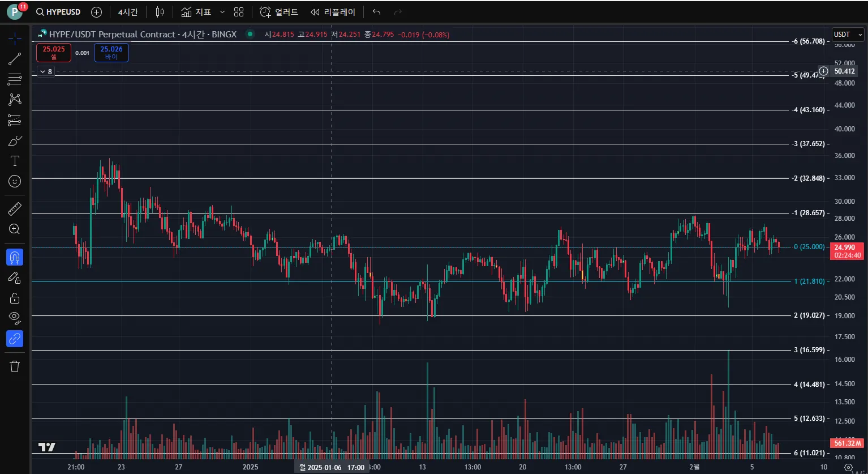Image resolution: width=868 pixels, height=474 pixels.
Task: Select the 5 (12.633) level label
Action: 809,419
